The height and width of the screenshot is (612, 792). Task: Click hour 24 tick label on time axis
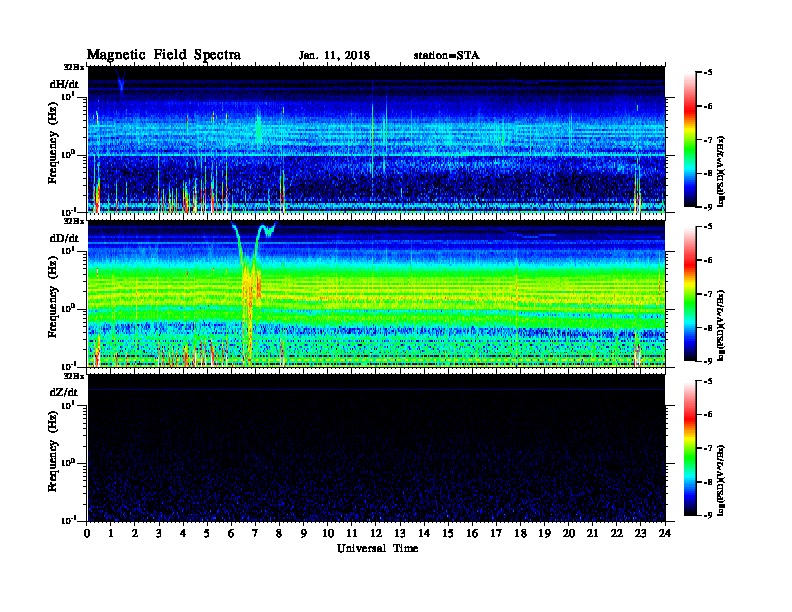665,534
